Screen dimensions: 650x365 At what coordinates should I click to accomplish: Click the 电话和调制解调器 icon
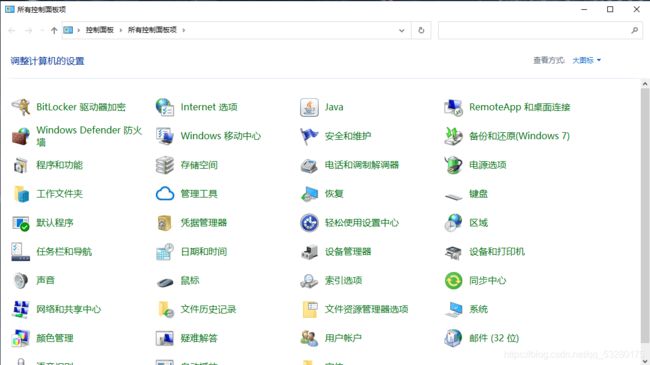pyautogui.click(x=309, y=165)
